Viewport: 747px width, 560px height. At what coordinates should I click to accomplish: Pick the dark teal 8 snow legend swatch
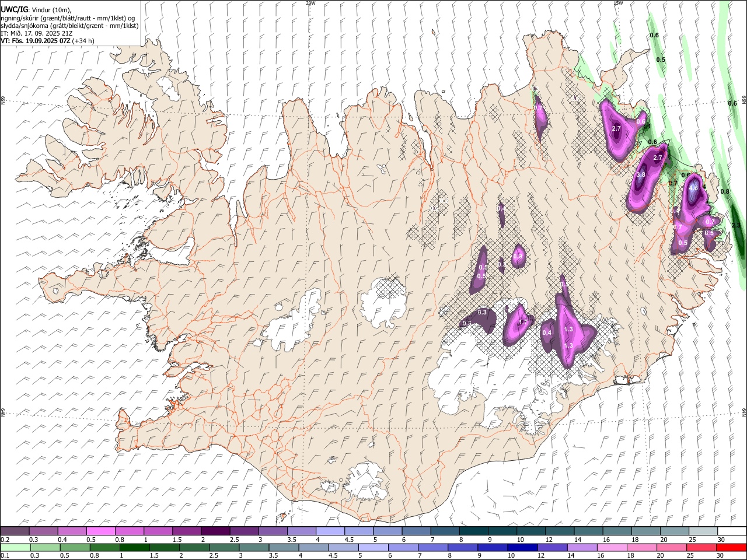pos(474,531)
